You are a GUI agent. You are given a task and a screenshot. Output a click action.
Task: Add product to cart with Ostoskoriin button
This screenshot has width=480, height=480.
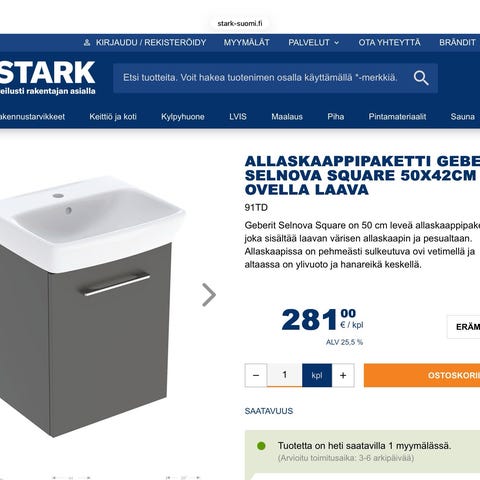[422, 375]
